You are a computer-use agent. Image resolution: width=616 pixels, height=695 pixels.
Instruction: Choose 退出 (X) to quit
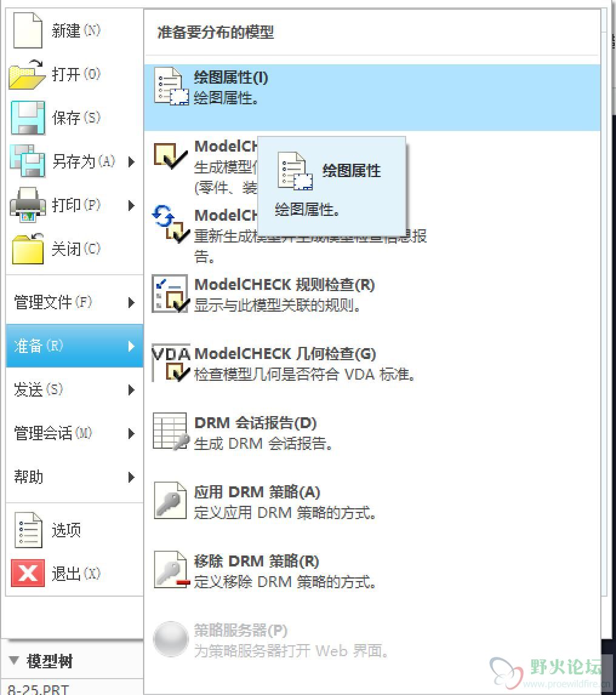tap(76, 574)
